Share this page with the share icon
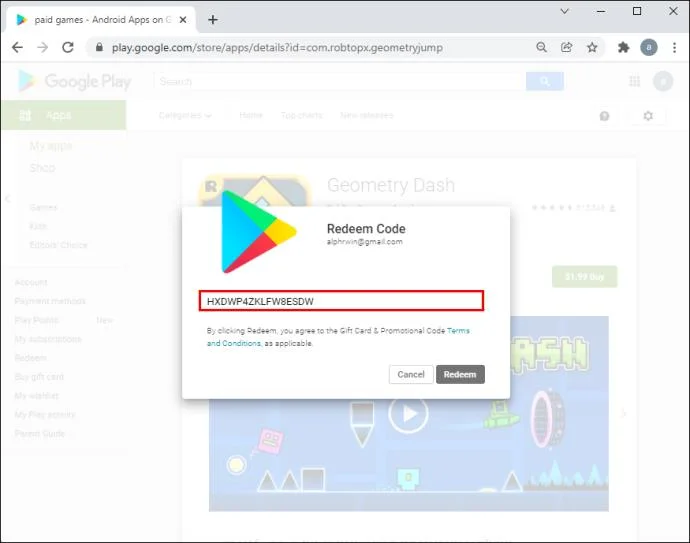 click(x=566, y=47)
